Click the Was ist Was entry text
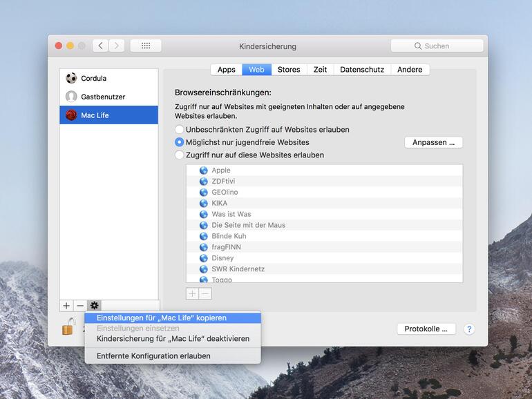 [231, 214]
